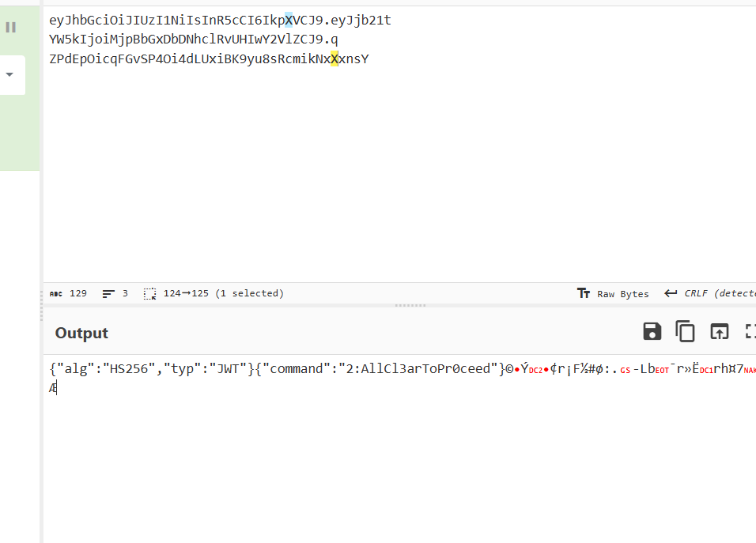This screenshot has height=543, width=756.
Task: Maximise the output pane
Action: pyautogui.click(x=750, y=332)
